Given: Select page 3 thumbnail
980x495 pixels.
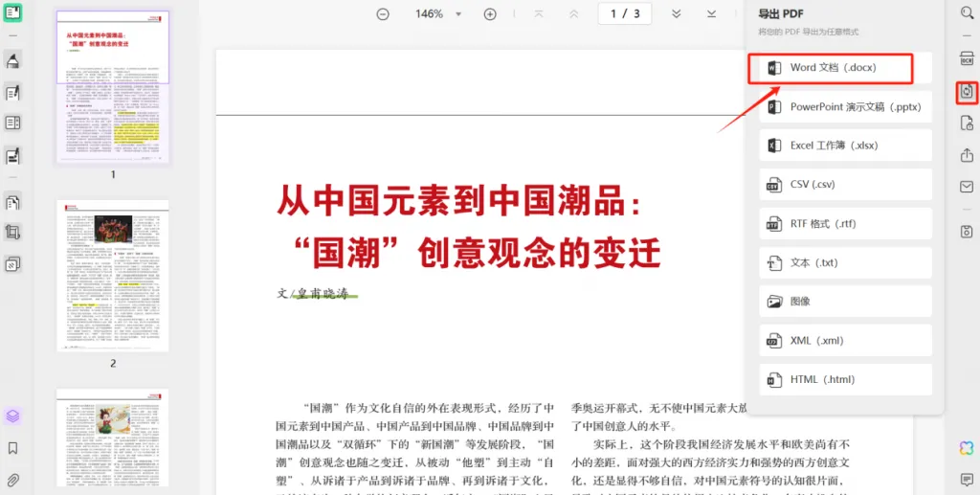Looking at the screenshot, I should coord(113,438).
